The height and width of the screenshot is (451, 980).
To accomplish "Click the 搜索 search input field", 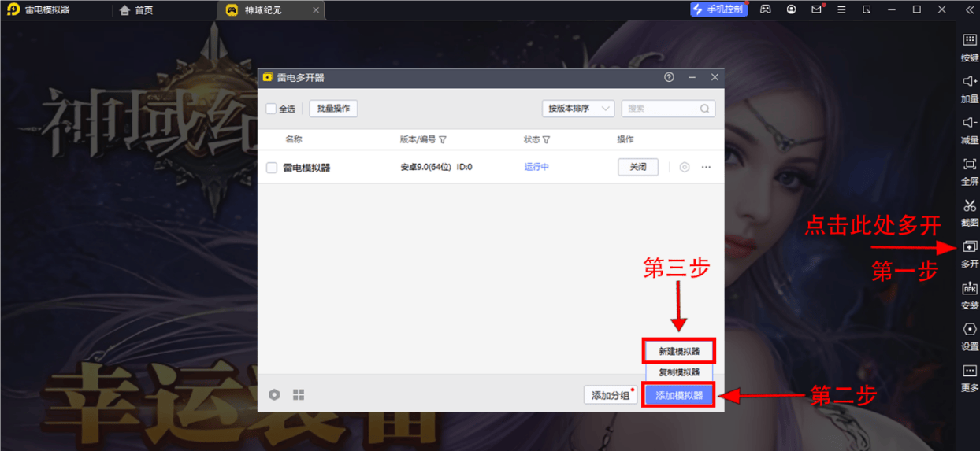I will point(660,109).
